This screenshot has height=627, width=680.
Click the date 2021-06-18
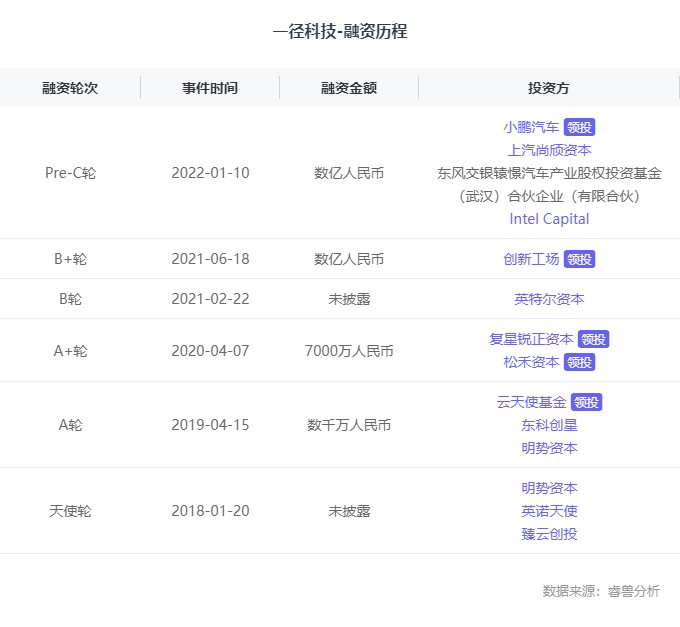tap(210, 259)
